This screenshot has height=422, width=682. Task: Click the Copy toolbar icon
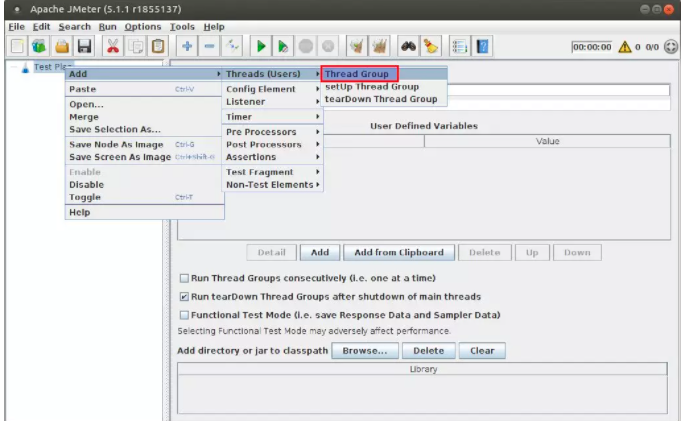[135, 46]
